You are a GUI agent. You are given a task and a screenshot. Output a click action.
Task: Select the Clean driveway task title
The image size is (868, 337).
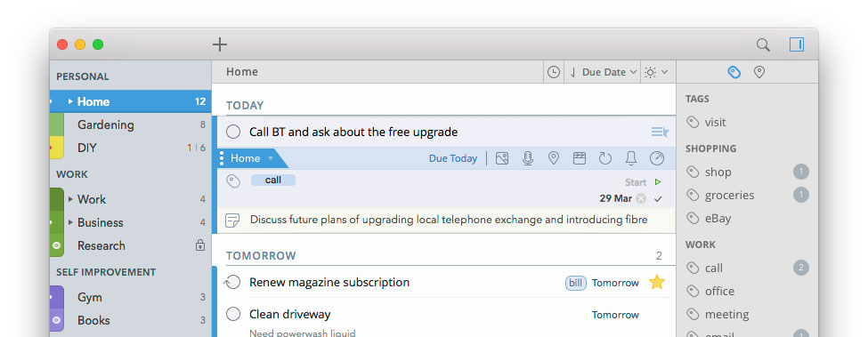coord(290,315)
